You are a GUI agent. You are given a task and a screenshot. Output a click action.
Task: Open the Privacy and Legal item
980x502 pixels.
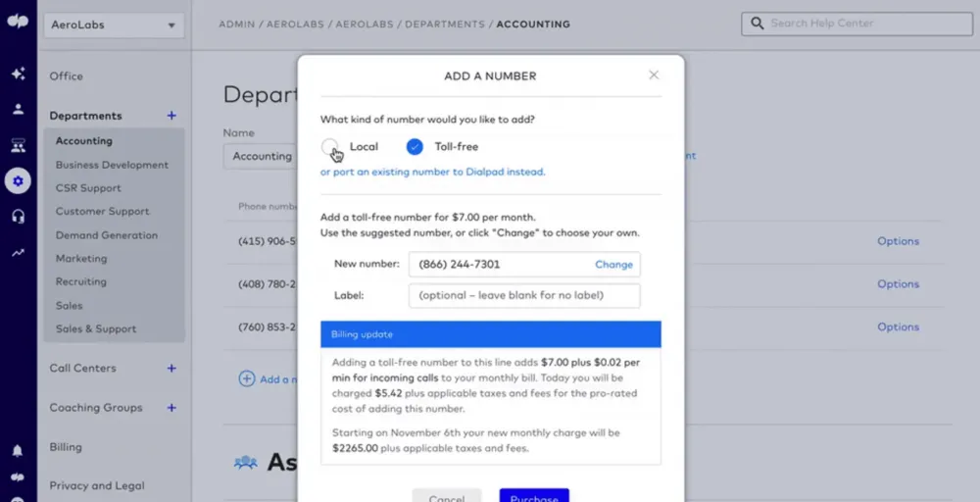[97, 485]
